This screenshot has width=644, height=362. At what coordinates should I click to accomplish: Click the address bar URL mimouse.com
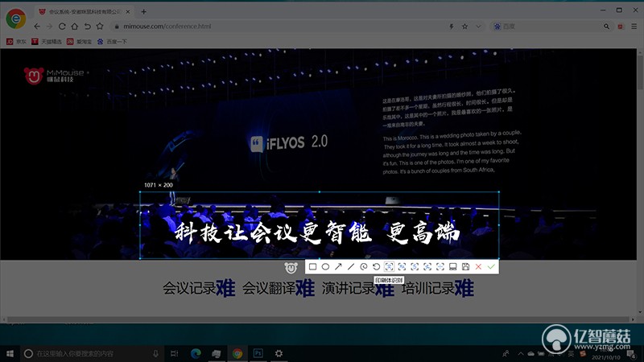point(167,27)
